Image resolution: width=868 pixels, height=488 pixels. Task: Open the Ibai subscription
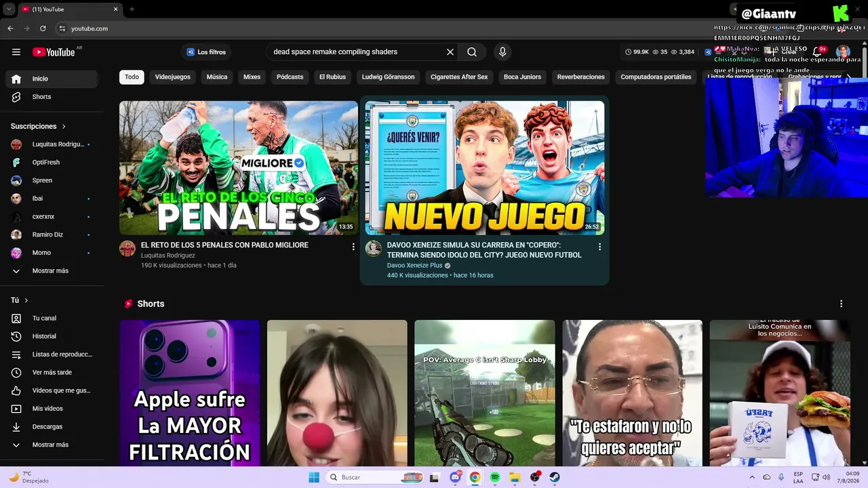(x=51, y=199)
